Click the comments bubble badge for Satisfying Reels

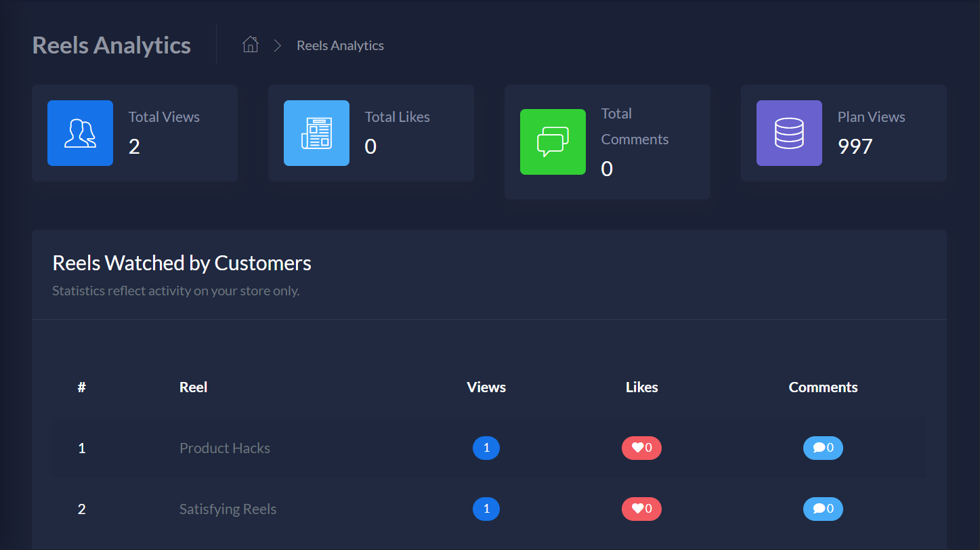pyautogui.click(x=823, y=509)
